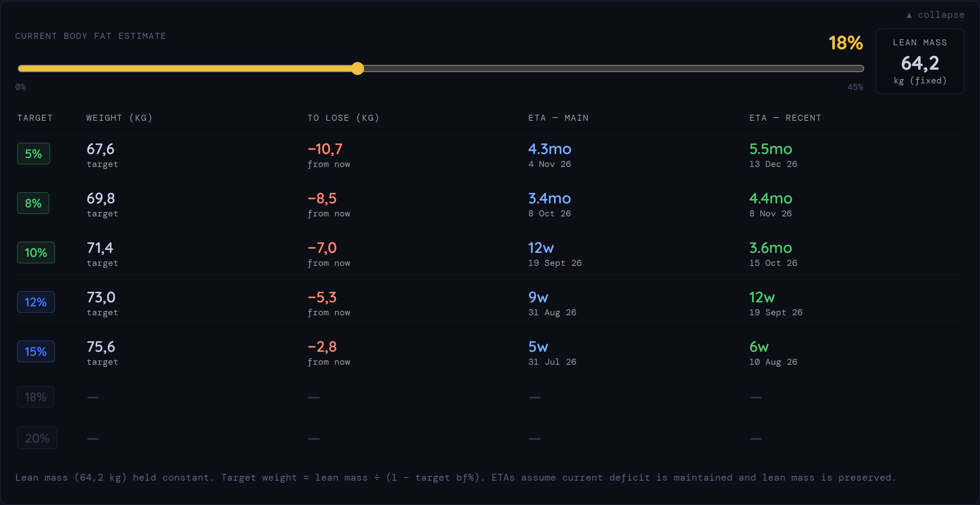Click date 31 Aug 26
Image resolution: width=980 pixels, height=505 pixels.
coord(552,312)
